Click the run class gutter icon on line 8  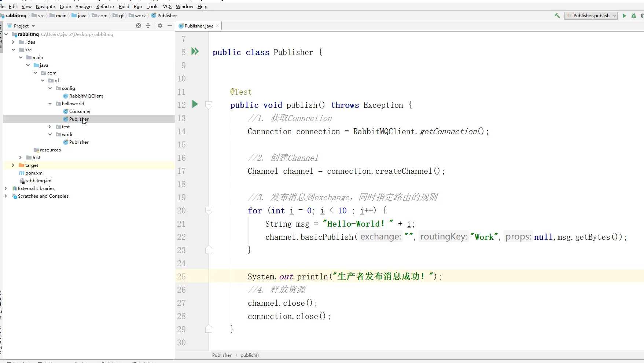(195, 52)
